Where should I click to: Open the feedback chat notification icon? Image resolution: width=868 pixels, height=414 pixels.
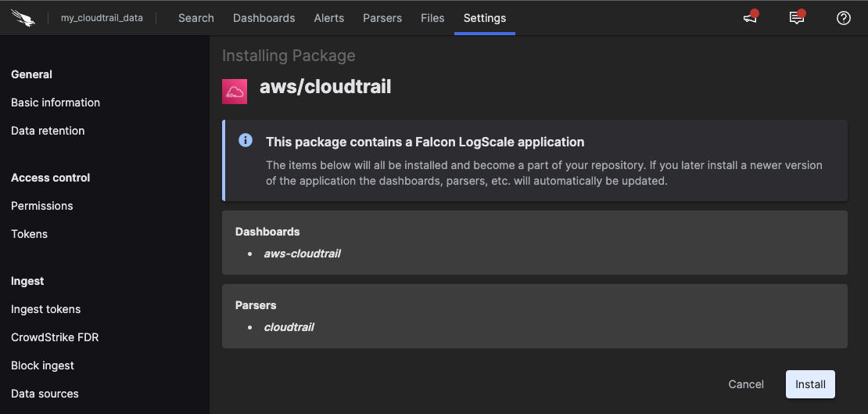(x=796, y=18)
